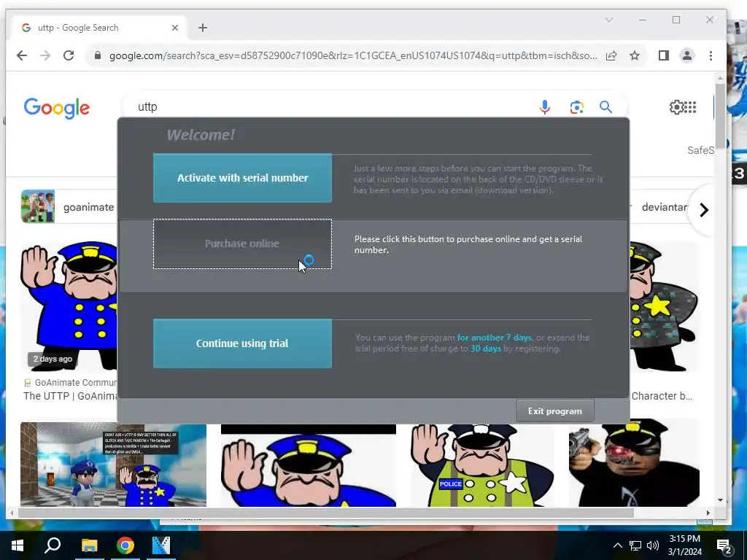Screen dimensions: 747x560
Task: Select the uttp - Google Search tab
Action: tap(99, 28)
